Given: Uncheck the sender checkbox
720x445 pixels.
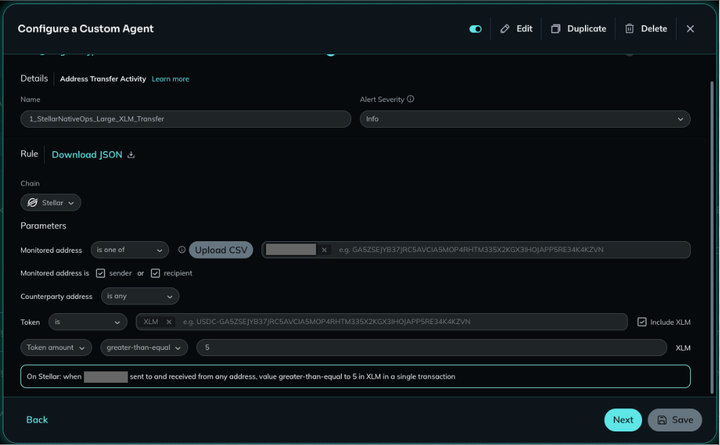Looking at the screenshot, I should click(100, 273).
